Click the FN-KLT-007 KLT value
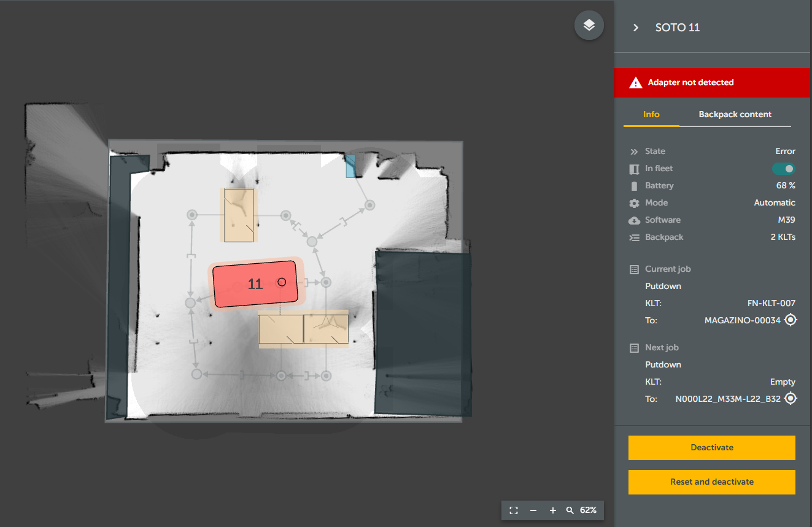Screen dimensions: 812x527 pyautogui.click(x=771, y=303)
